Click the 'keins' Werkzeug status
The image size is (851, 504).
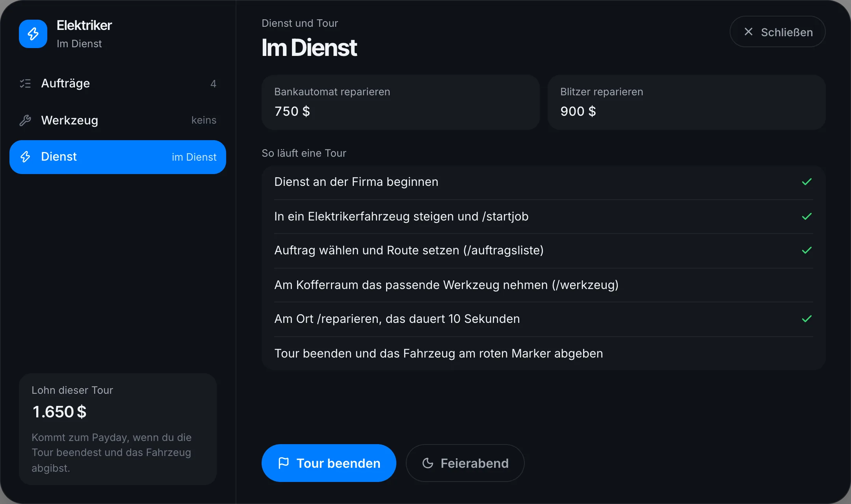tap(204, 120)
